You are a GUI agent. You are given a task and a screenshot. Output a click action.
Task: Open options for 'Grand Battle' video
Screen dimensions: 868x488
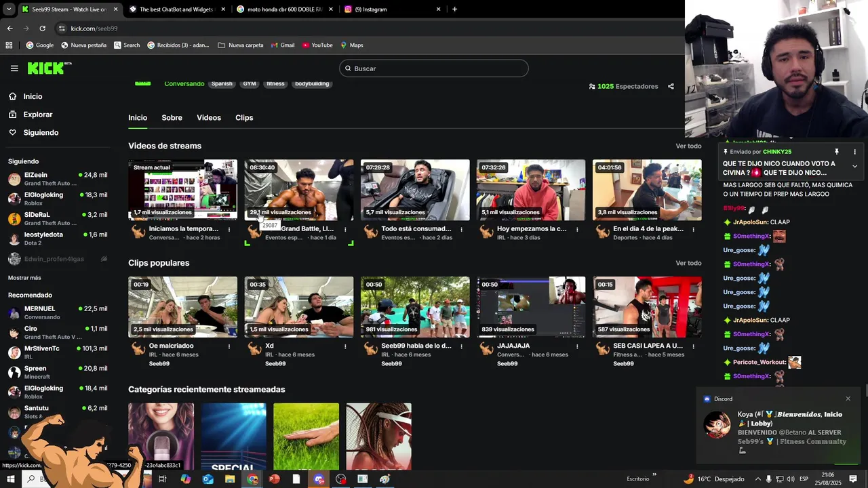(345, 229)
